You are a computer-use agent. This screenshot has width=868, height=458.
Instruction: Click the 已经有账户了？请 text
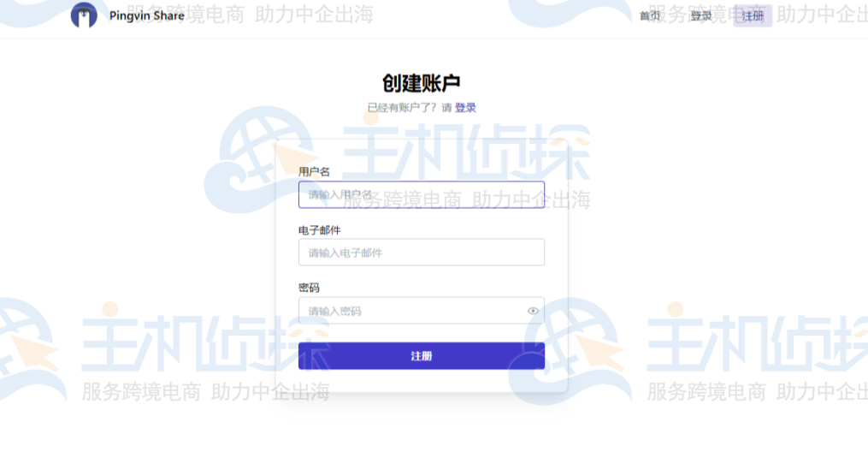tap(410, 108)
